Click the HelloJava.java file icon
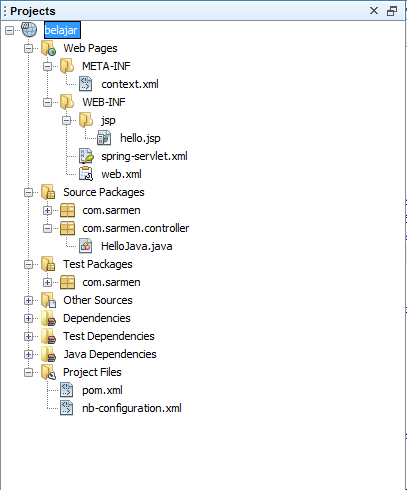 pyautogui.click(x=86, y=246)
